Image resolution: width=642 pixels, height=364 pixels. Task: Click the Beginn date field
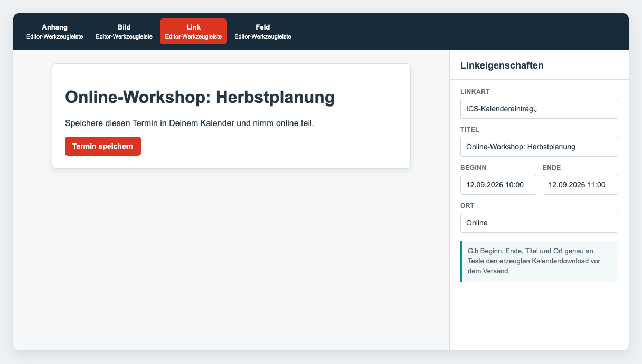[x=498, y=185]
